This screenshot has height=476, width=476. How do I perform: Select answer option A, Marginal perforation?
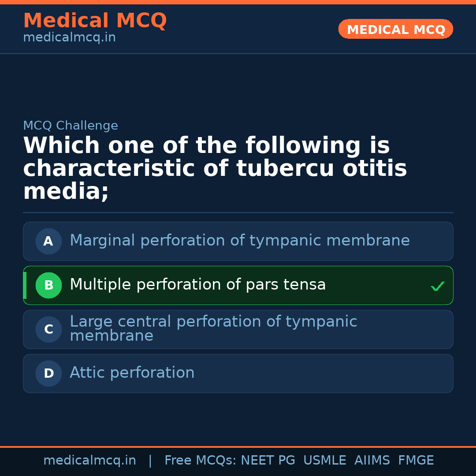pos(238,241)
